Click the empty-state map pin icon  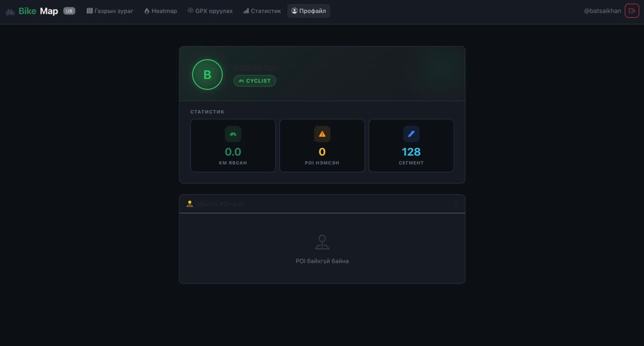322,242
